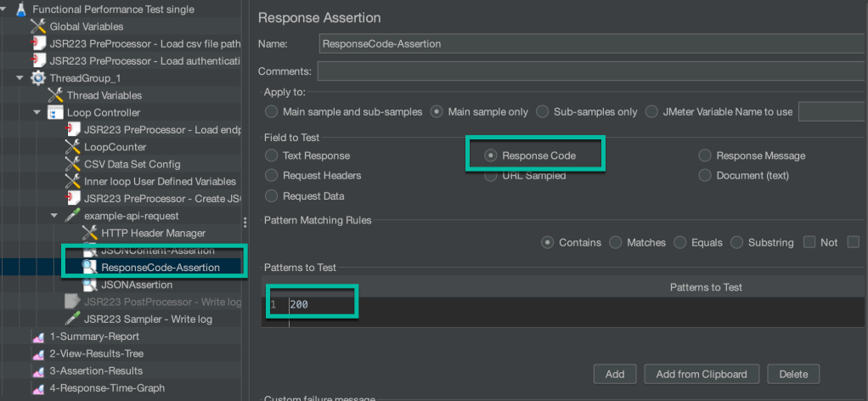Screen dimensions: 868x401
Task: Click the Loop Controller icon
Action: pyautogui.click(x=55, y=113)
